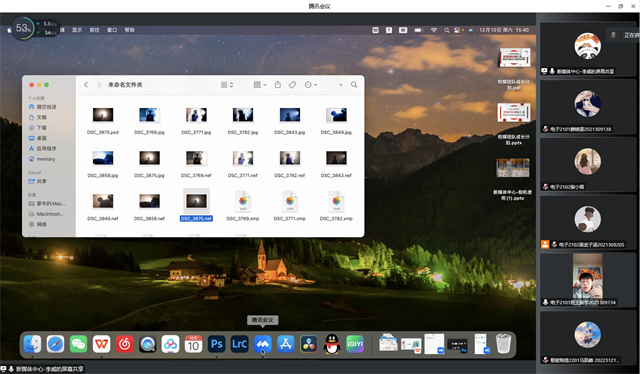Click the muted mic indicator at top right
The height and width of the screenshot is (374, 640).
point(613,35)
